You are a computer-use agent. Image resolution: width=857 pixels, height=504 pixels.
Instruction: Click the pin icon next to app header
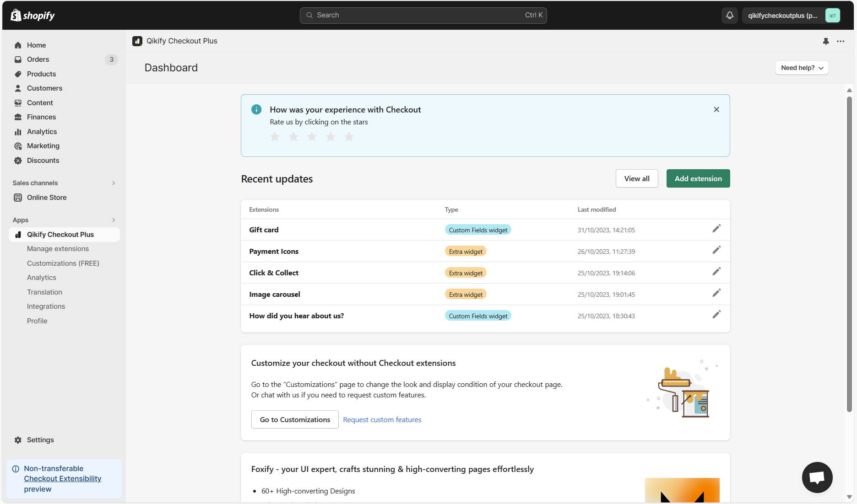coord(825,41)
